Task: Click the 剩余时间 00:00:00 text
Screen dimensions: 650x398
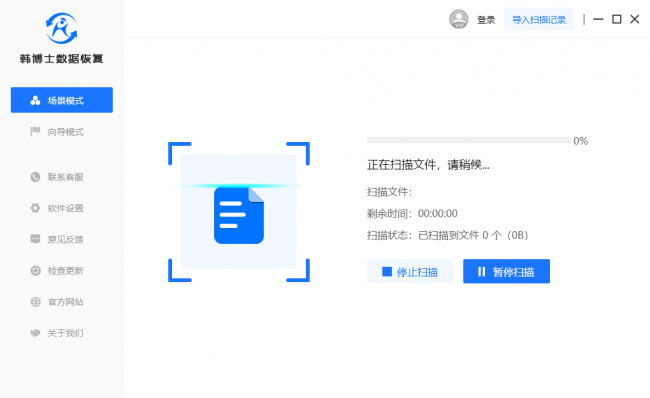Action: click(412, 214)
